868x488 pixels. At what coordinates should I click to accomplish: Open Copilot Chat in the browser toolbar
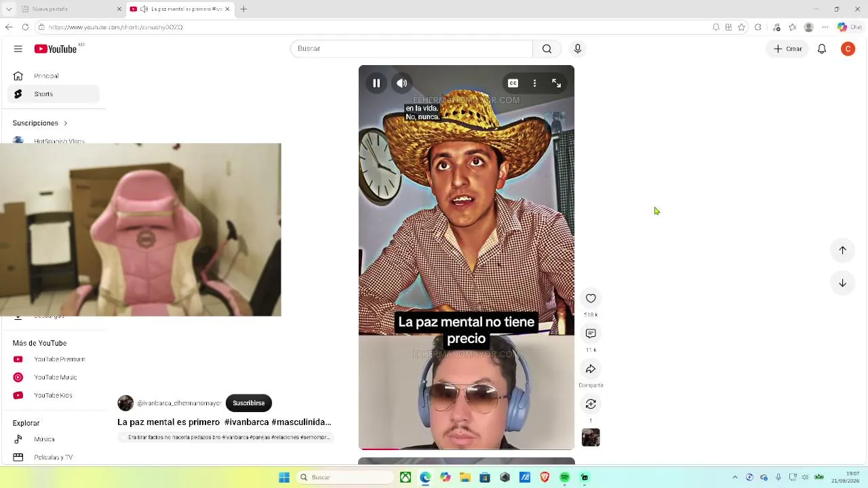850,27
